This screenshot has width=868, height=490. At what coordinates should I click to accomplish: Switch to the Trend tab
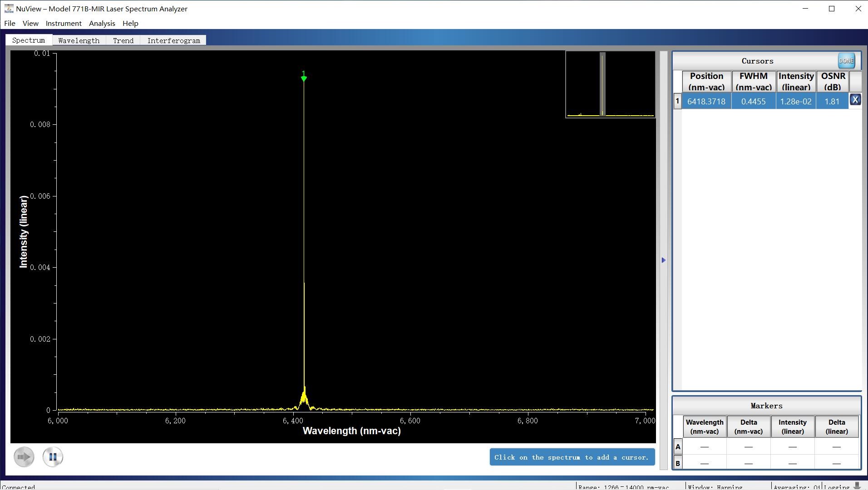point(123,40)
